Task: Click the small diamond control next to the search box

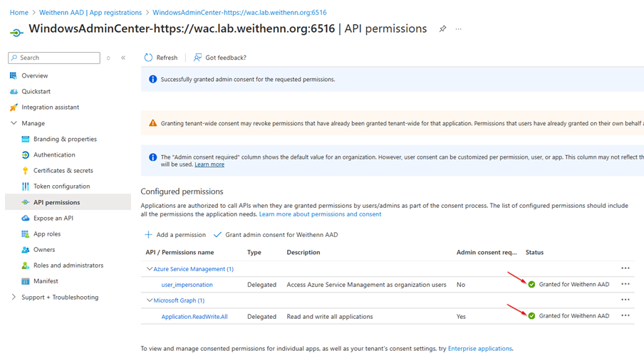Action: [108, 58]
